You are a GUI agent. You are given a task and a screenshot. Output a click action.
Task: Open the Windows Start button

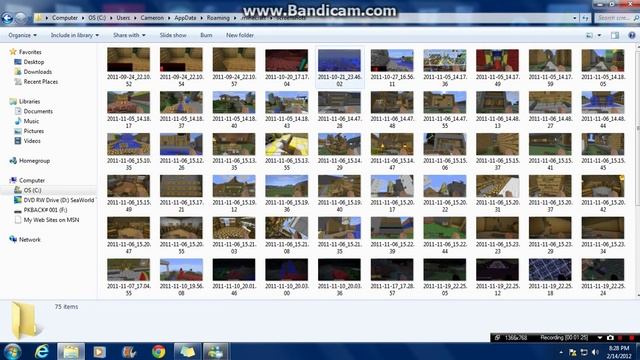point(13,351)
